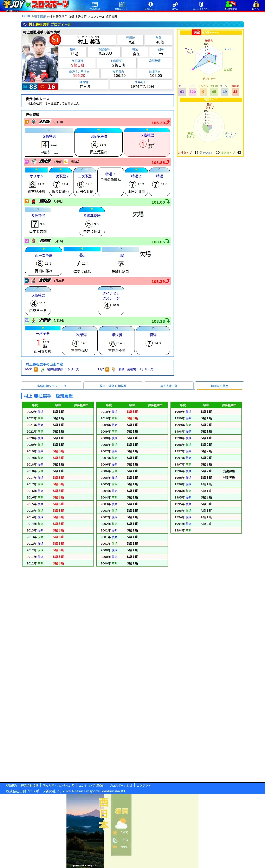Click the させぼ velodrome logo for 5月28日
The height and width of the screenshot is (868, 265).
(45, 280)
